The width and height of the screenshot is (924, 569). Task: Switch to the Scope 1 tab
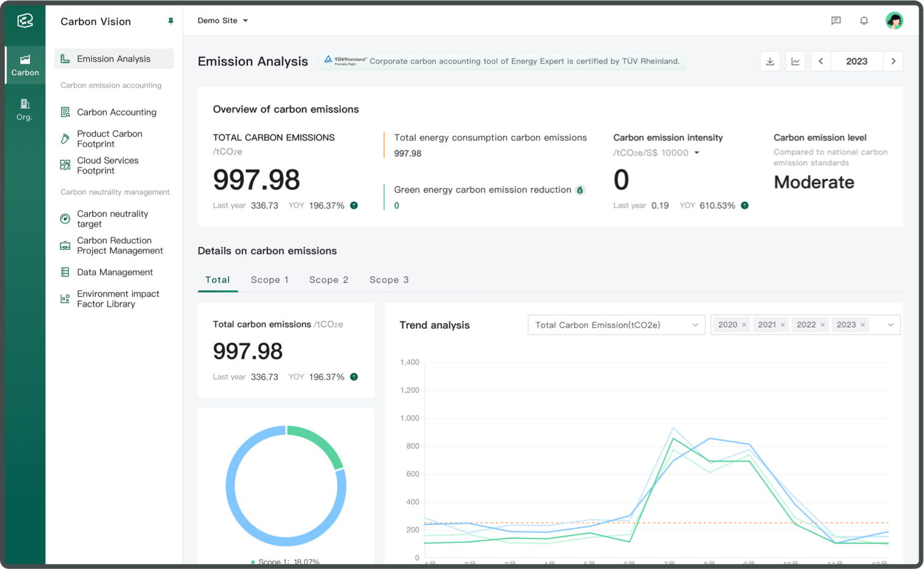(269, 280)
